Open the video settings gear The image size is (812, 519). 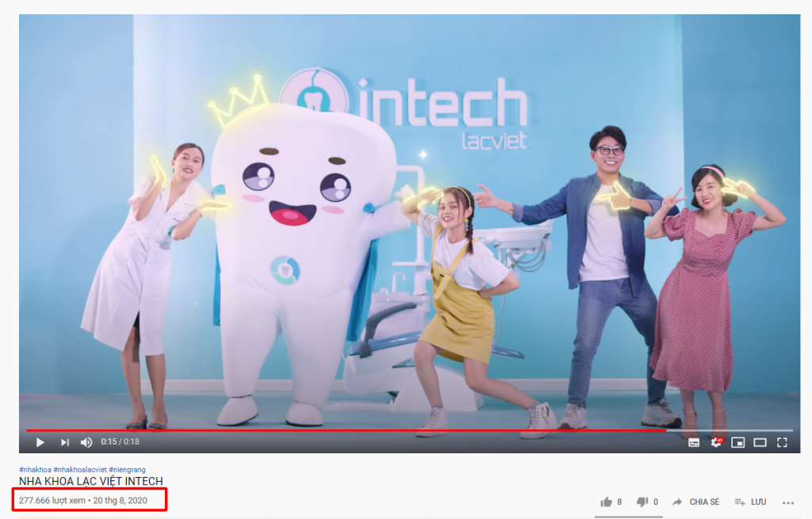717,442
